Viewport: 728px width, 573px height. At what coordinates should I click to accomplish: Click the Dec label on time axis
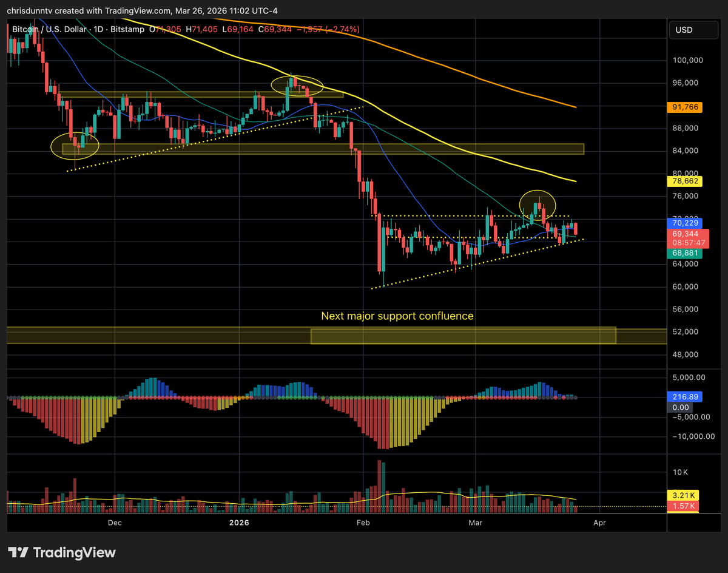(115, 522)
